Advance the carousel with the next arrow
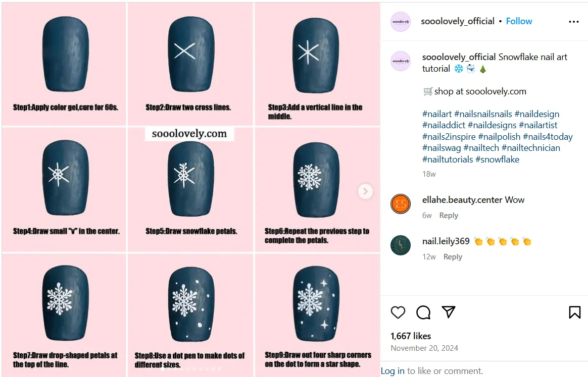The image size is (588, 377). tap(365, 191)
